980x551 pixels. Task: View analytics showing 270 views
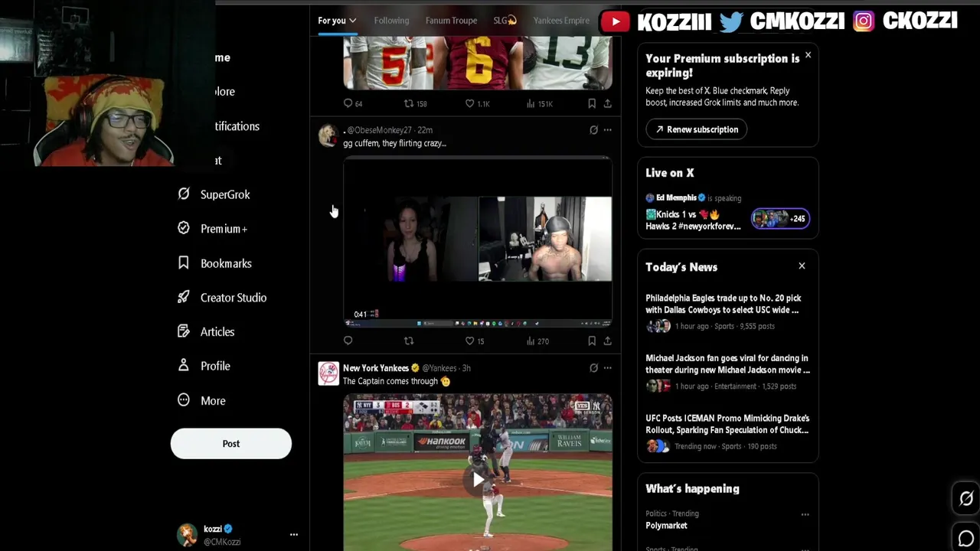[538, 341]
